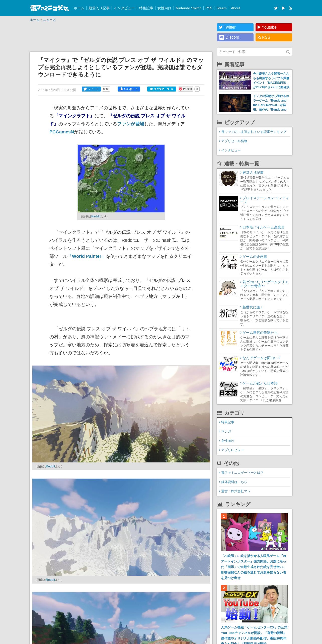
Task: Click the 若ゲのいたり manga character icon
Action: (x=228, y=288)
